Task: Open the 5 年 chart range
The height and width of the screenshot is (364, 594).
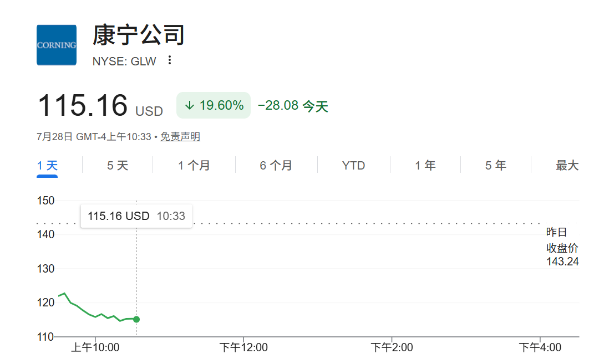Action: click(495, 165)
